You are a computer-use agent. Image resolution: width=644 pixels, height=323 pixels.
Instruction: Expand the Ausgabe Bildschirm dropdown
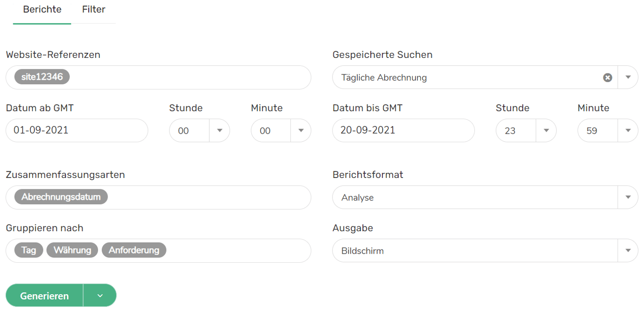[x=627, y=250]
